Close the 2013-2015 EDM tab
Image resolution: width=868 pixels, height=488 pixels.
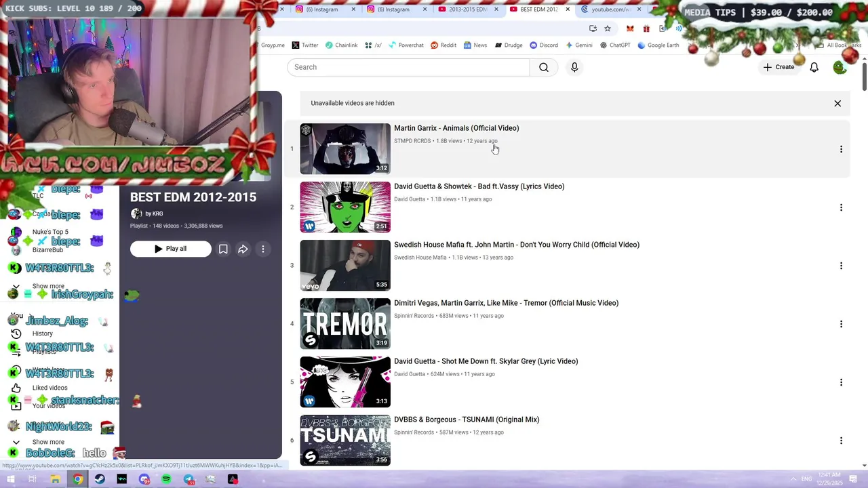pyautogui.click(x=496, y=9)
